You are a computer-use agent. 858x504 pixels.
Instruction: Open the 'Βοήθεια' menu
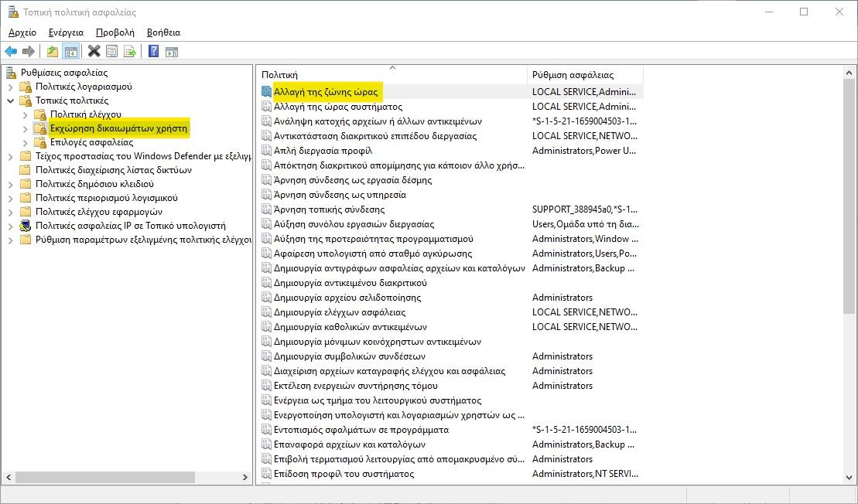pos(163,32)
